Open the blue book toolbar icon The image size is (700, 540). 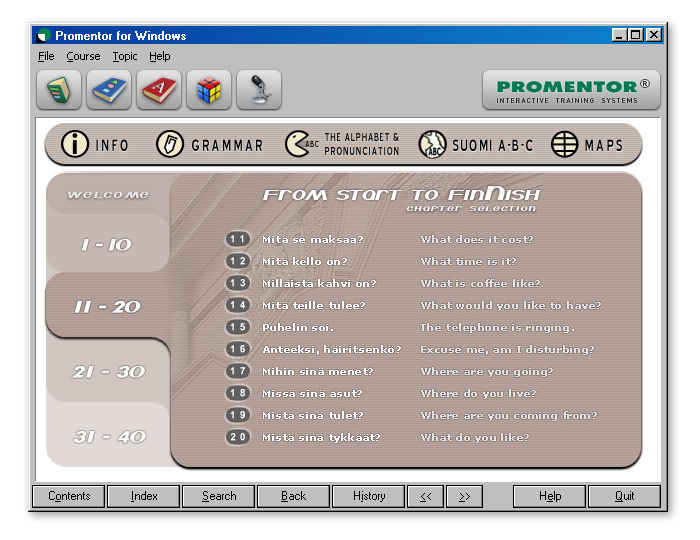coord(109,90)
